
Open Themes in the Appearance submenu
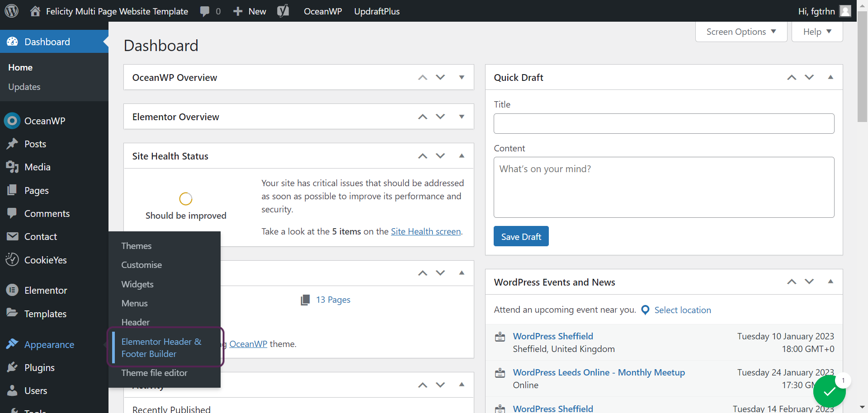[137, 246]
